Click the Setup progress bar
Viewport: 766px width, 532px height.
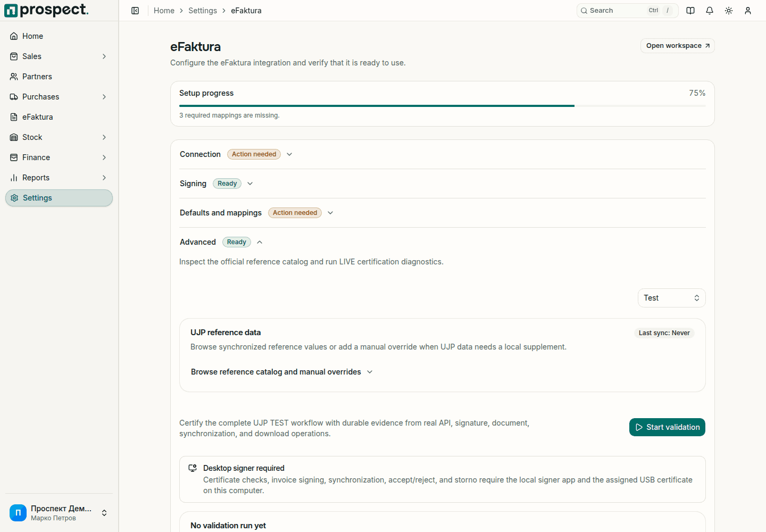(x=443, y=106)
